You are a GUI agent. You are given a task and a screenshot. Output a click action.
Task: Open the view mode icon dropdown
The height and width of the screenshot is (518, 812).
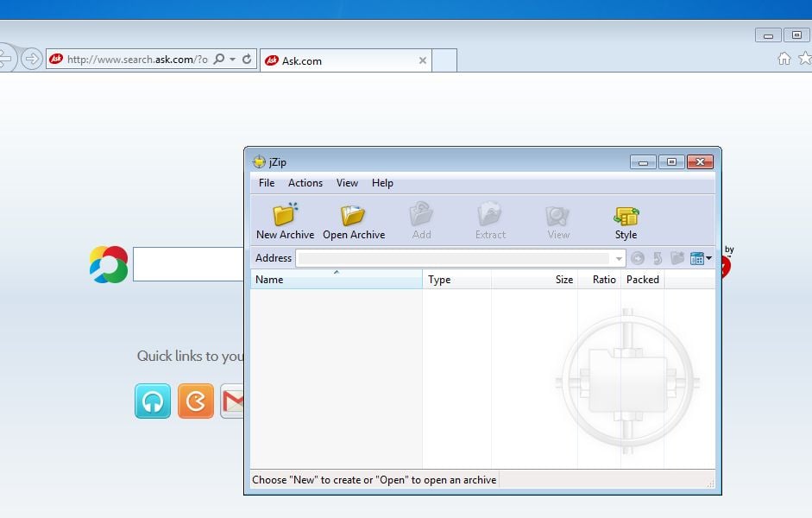pos(702,258)
